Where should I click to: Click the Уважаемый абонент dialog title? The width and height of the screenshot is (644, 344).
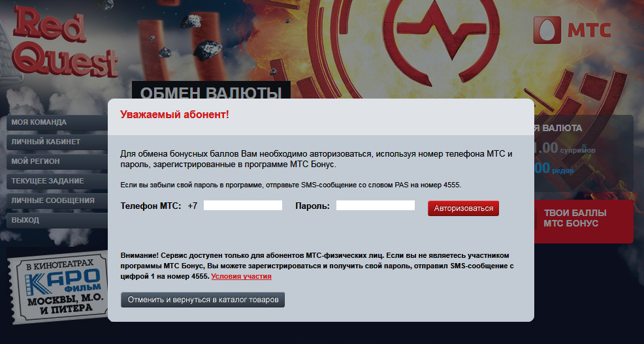(174, 115)
